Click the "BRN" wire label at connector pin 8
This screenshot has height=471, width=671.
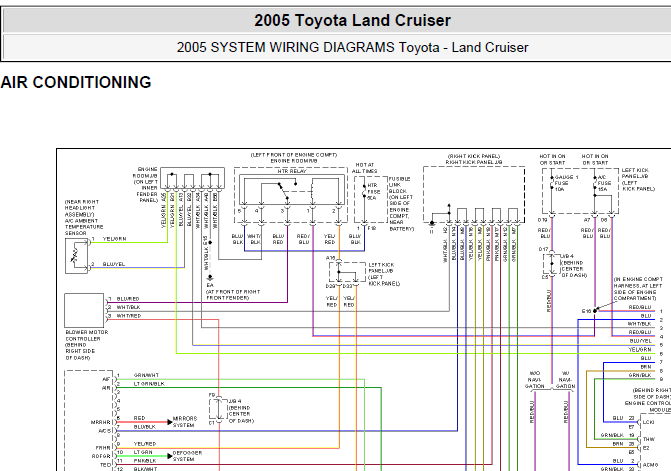click(x=646, y=367)
